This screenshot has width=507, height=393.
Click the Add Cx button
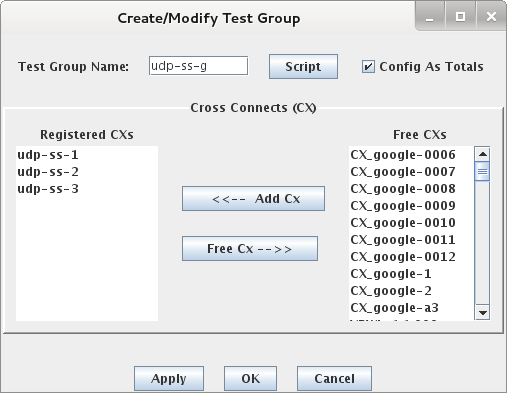[x=253, y=199]
